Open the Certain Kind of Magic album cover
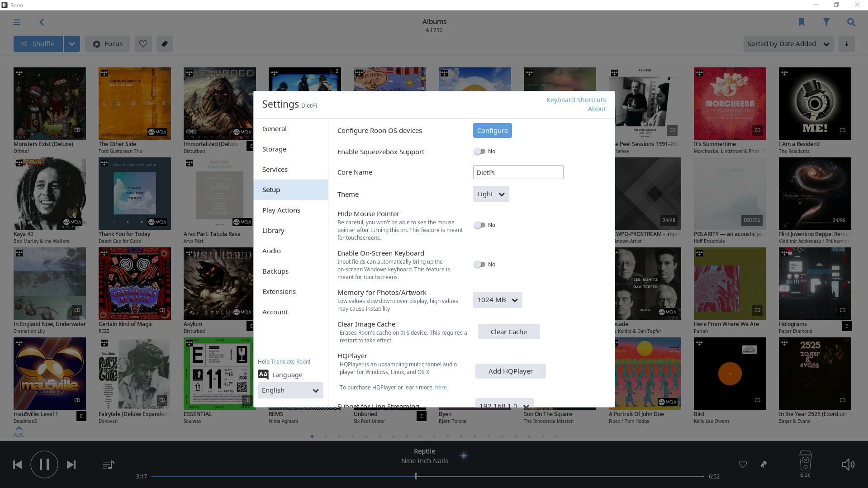 coord(135,284)
